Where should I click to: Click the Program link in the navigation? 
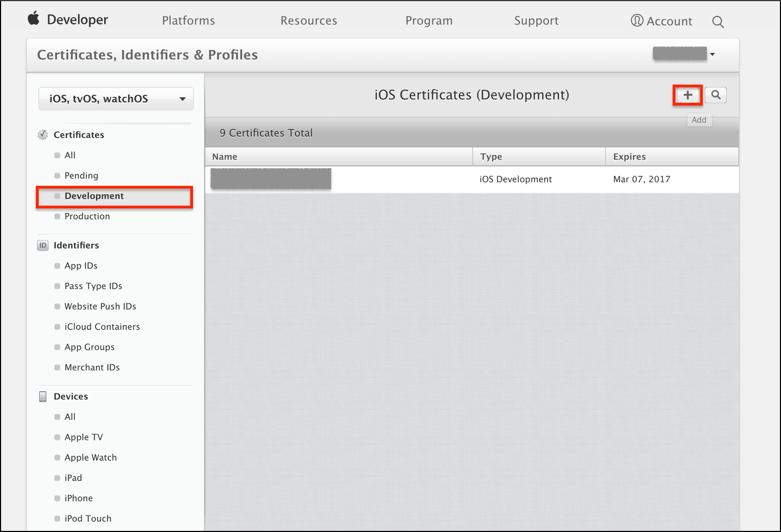[x=429, y=20]
